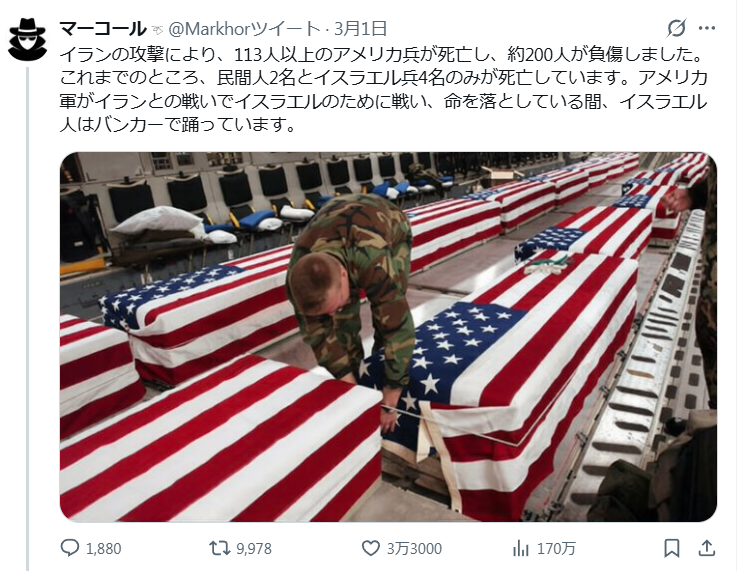Open マーコール display name profile
738x571 pixels.
(103, 29)
